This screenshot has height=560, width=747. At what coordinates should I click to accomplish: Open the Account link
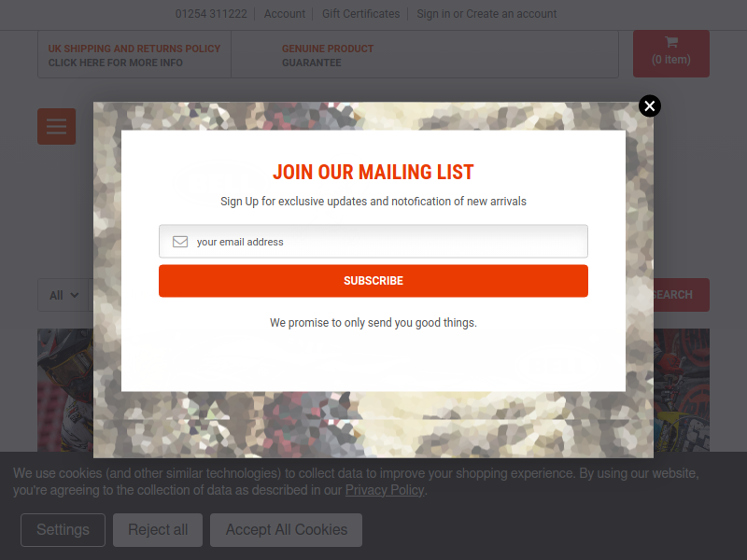pos(285,14)
